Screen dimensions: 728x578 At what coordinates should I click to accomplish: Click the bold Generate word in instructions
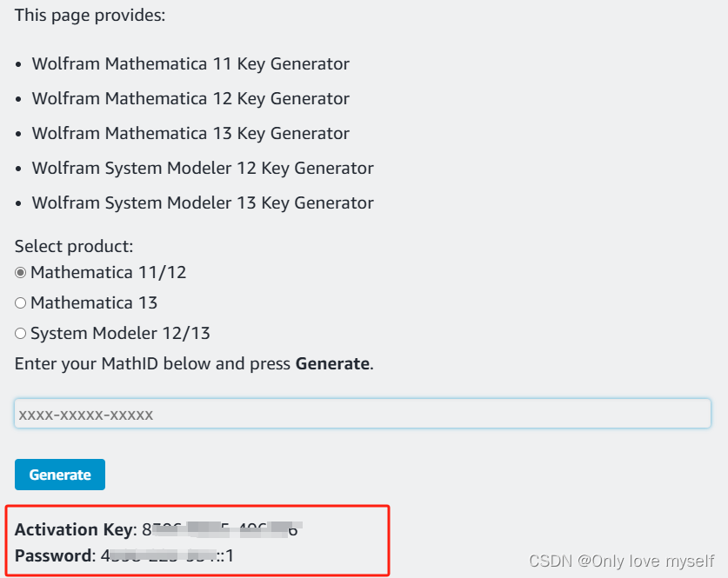(x=332, y=363)
